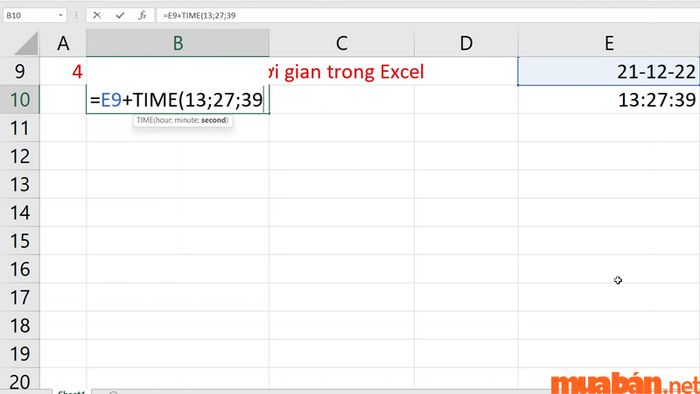Select row 17 header
700x394 pixels.
20,297
